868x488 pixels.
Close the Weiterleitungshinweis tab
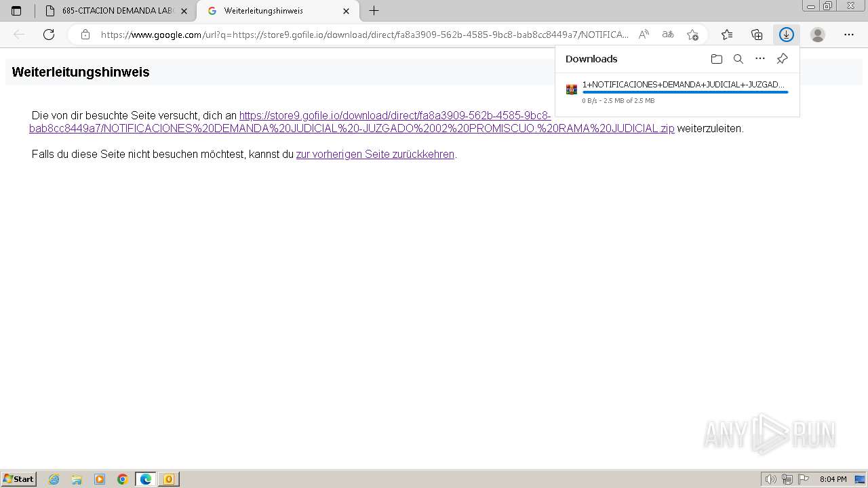[x=346, y=11]
